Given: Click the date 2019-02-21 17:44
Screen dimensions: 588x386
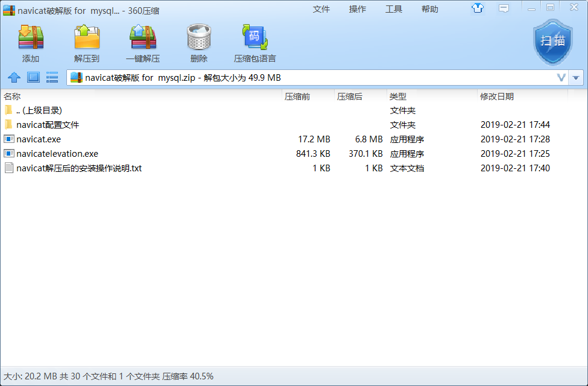Looking at the screenshot, I should tap(515, 124).
